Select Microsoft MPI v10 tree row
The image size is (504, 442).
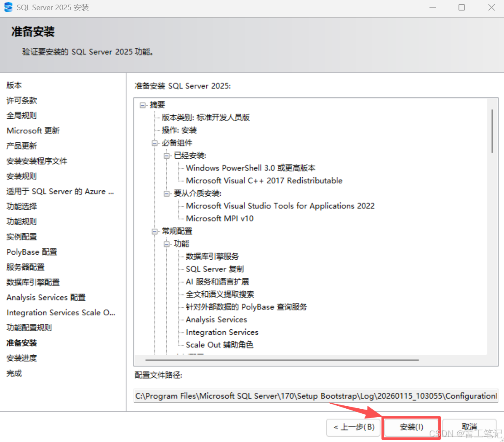(x=220, y=218)
